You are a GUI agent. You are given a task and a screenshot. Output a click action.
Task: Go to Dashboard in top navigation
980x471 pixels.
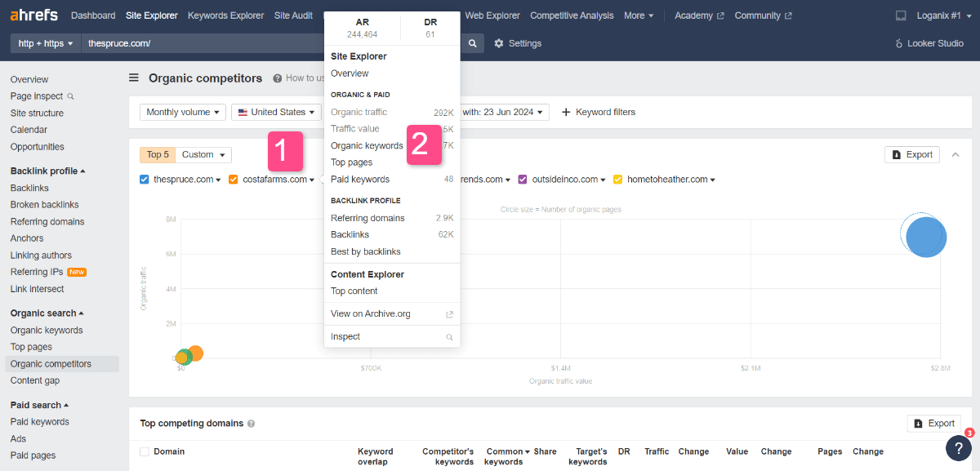pos(93,16)
